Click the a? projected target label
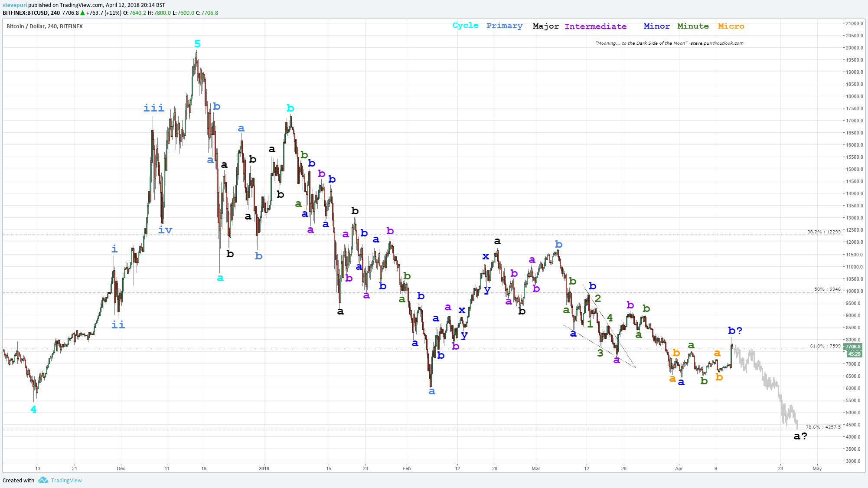 [x=800, y=436]
